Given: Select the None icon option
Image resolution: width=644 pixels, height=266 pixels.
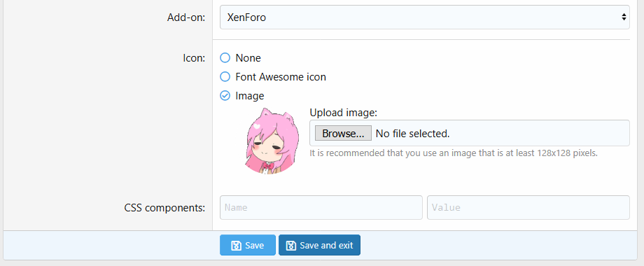Looking at the screenshot, I should (225, 58).
